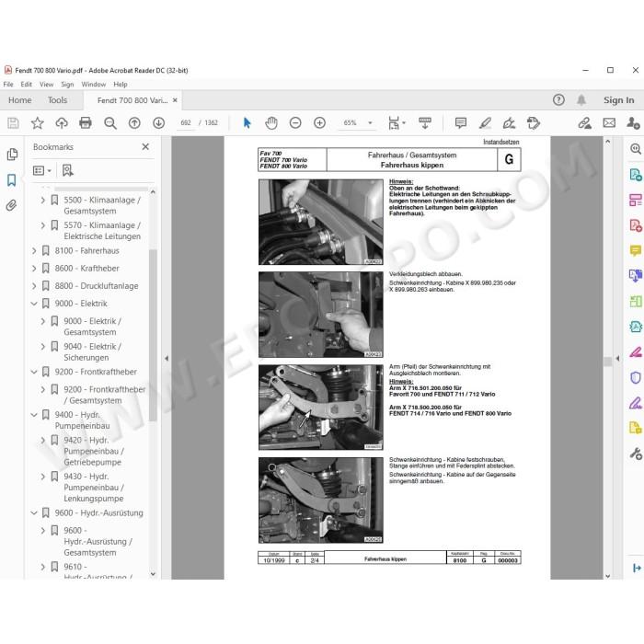Open the 9420 - Hydr. Pumpeneinbau / Getriebepumpe bookmark

point(94,451)
